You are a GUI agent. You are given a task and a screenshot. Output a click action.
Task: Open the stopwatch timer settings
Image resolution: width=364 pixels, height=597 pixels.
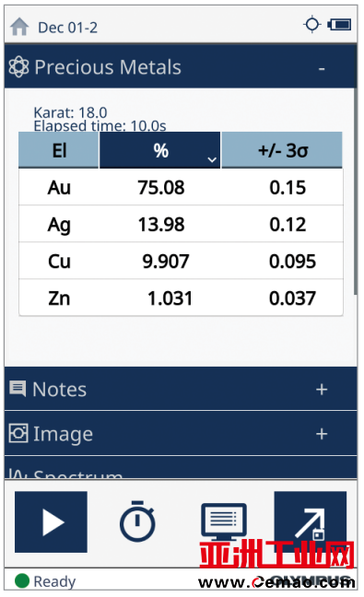click(x=137, y=521)
